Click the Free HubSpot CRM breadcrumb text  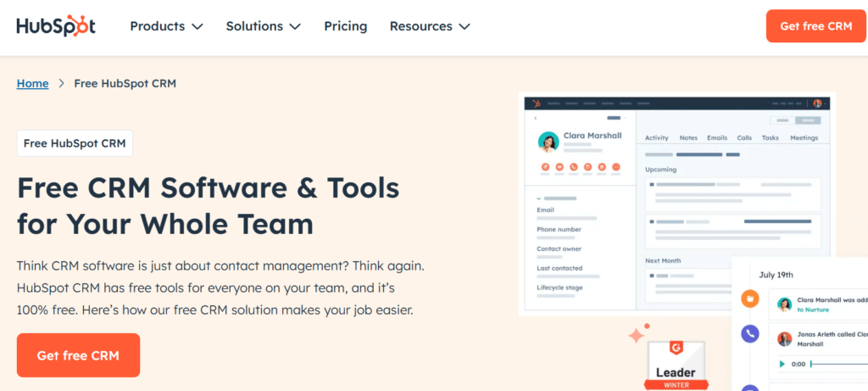click(x=125, y=84)
